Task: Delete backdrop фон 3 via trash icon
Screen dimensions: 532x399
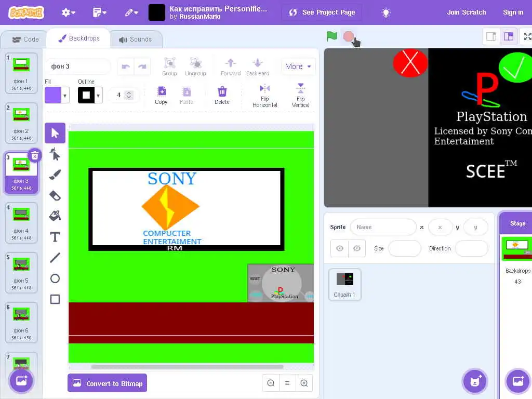Action: click(35, 156)
